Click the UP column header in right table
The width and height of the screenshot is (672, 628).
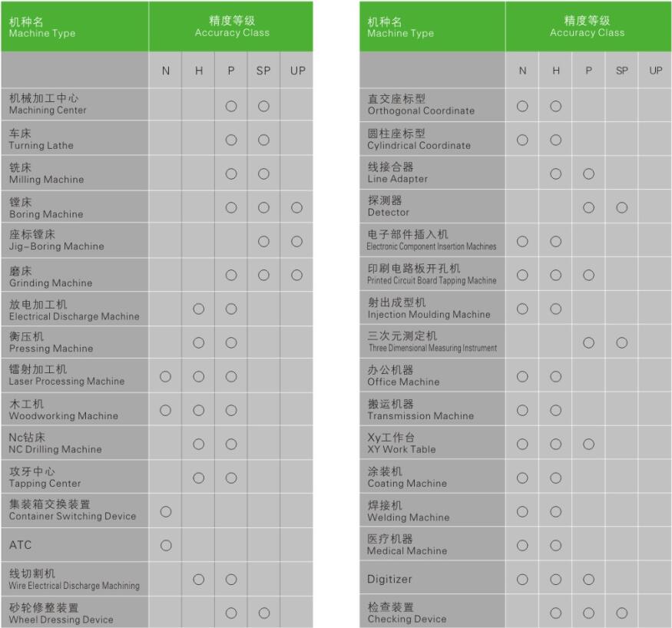point(655,71)
